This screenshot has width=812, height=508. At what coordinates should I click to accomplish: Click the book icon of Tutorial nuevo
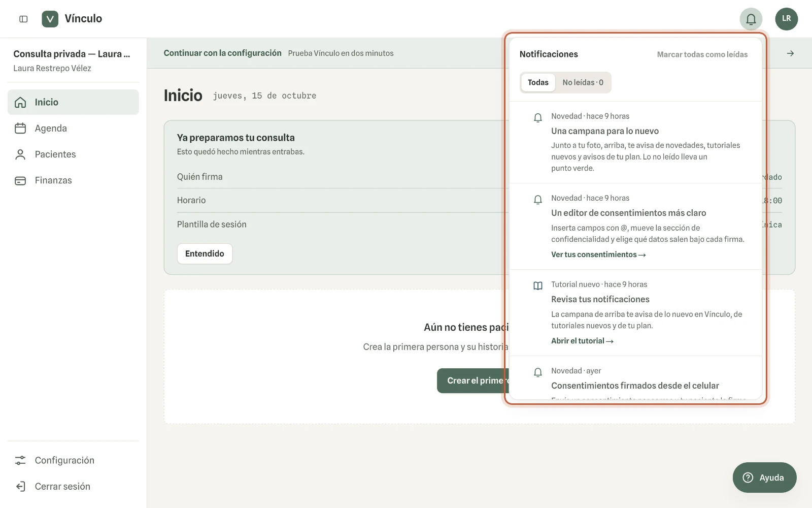pos(538,285)
